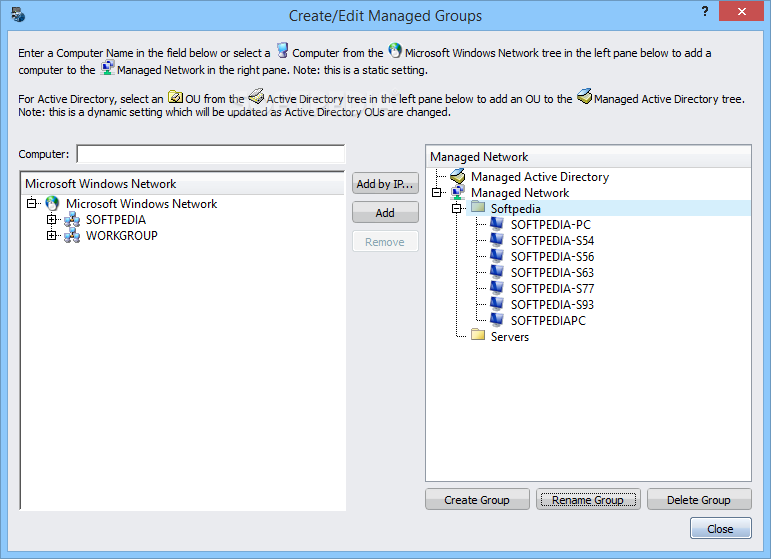Click Rename Group button
Screen dimensions: 771x559
click(x=588, y=500)
